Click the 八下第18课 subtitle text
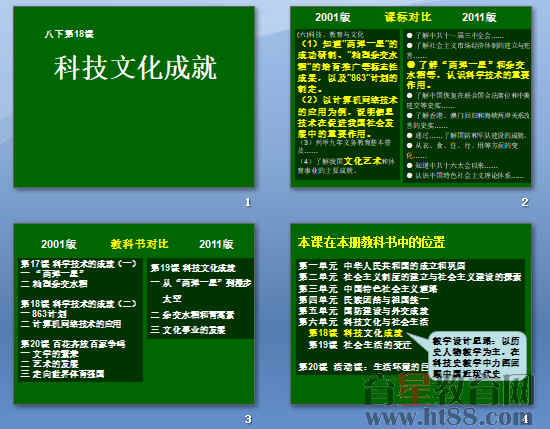The width and height of the screenshot is (550, 429). (69, 34)
